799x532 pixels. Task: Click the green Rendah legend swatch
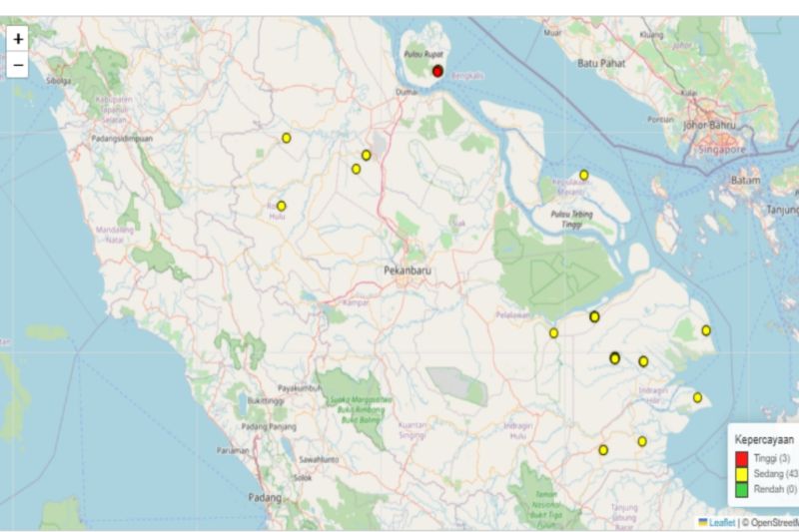741,489
